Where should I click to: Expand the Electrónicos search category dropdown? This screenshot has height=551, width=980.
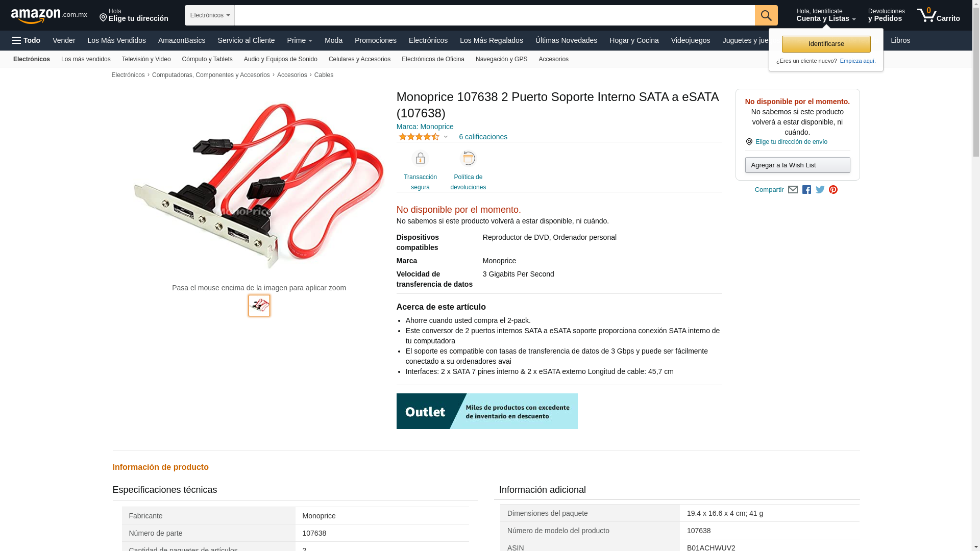point(210,15)
